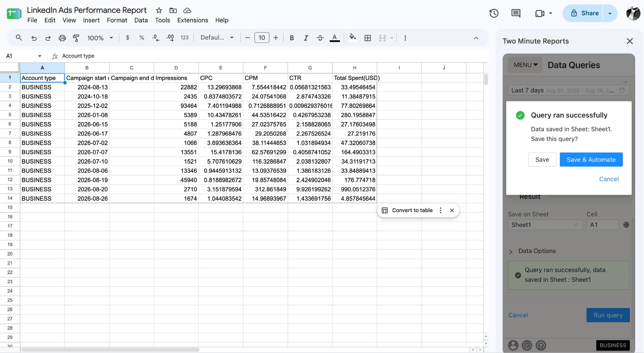Star the LinkedIn Ads Performance Report
Viewport: 644px width, 353px height.
click(159, 10)
